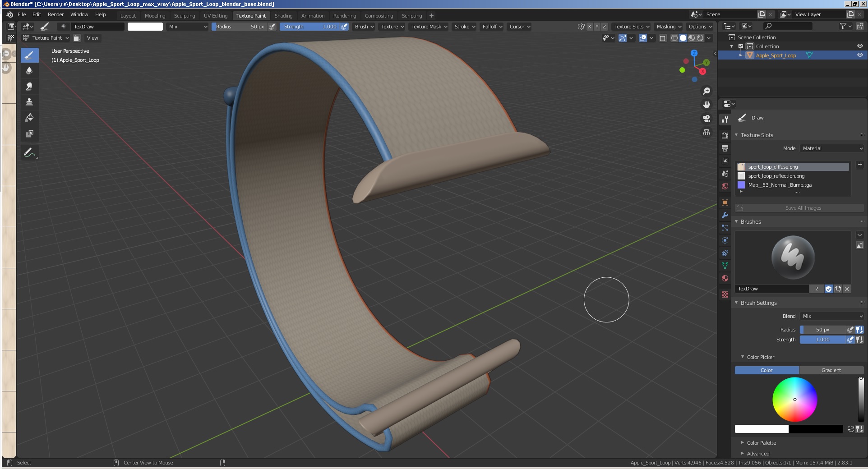Open the Output properties tab
Viewport: 868px width, 469px height.
pos(725,148)
